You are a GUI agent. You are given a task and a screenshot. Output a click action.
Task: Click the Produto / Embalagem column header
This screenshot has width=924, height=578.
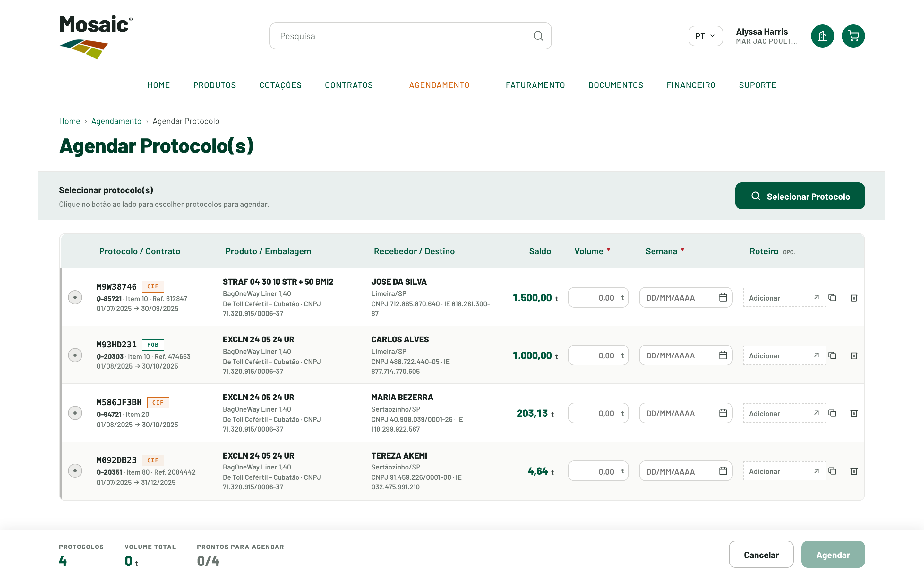(x=268, y=251)
